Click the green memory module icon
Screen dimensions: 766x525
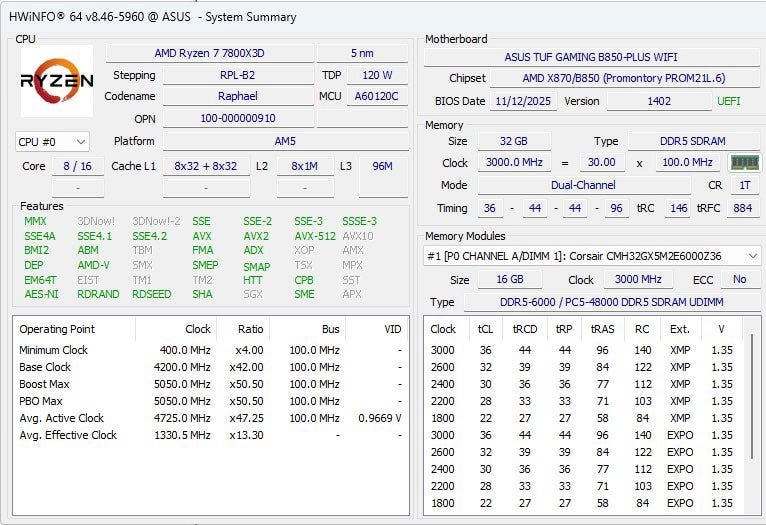[745, 162]
